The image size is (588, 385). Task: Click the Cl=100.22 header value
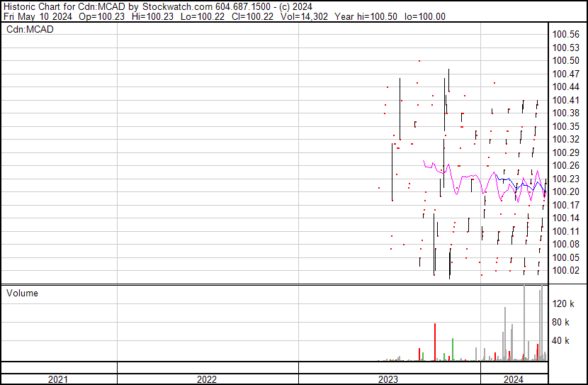(252, 16)
